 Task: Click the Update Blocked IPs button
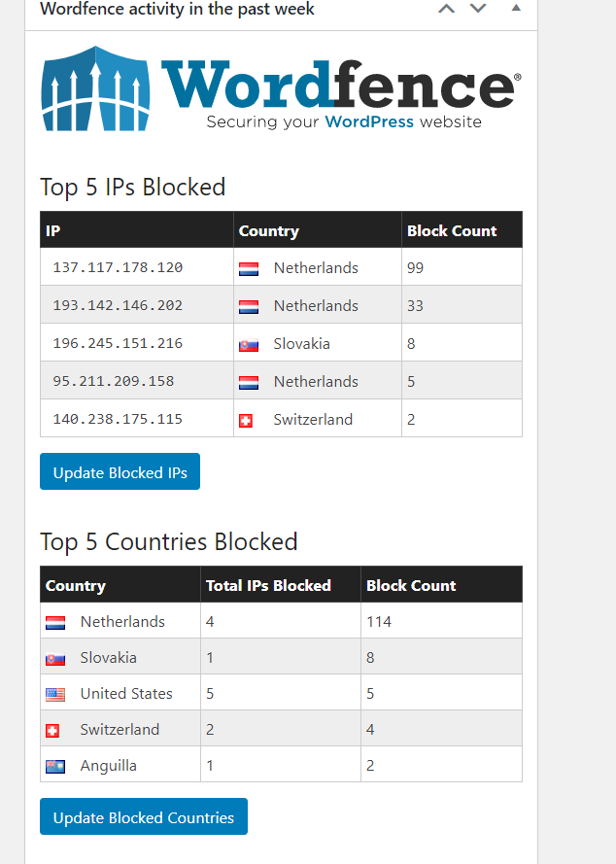[x=120, y=471]
